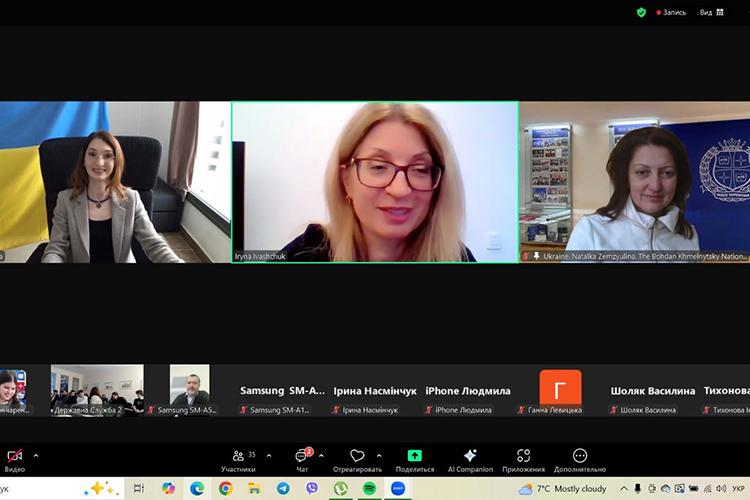Viewport: 750px width, 500px height.
Task: Switch to Zoom app in taskbar
Action: [x=398, y=489]
